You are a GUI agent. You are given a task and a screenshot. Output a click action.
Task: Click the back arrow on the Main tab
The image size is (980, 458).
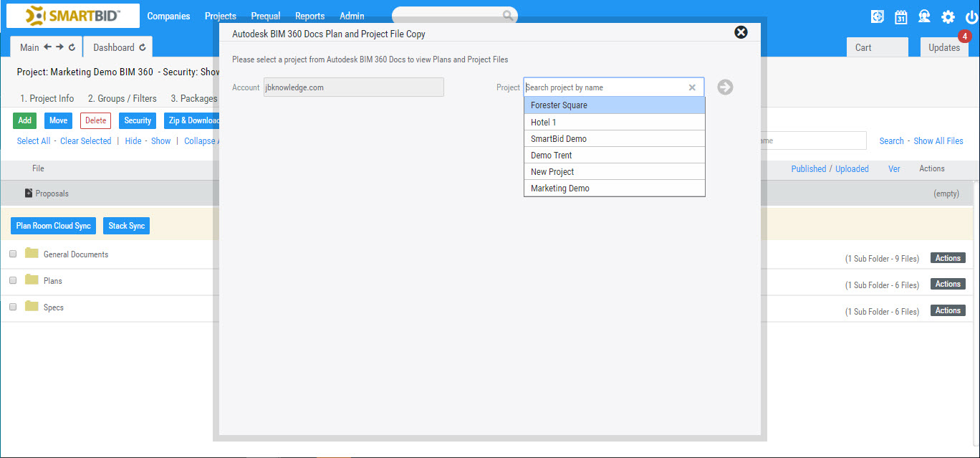48,46
